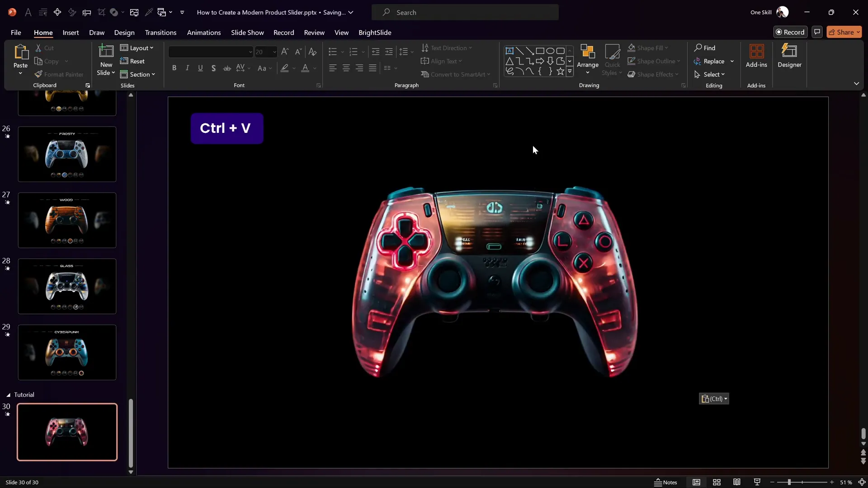
Task: Toggle Underline formatting
Action: tap(200, 68)
